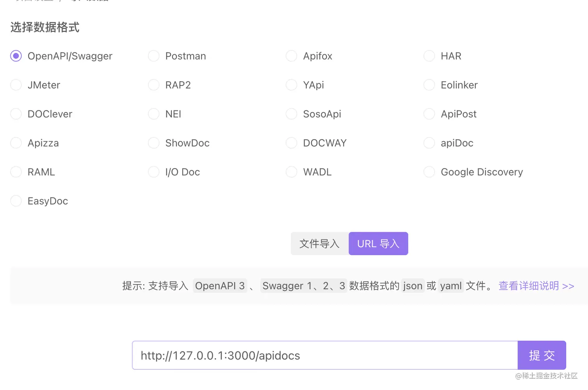Select the EasyDoc radio option
The image size is (588, 390).
pyautogui.click(x=16, y=201)
